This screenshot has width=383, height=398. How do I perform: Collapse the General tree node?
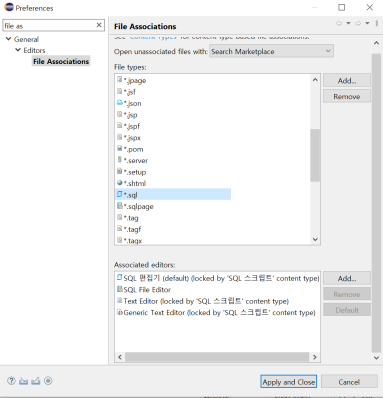9,39
